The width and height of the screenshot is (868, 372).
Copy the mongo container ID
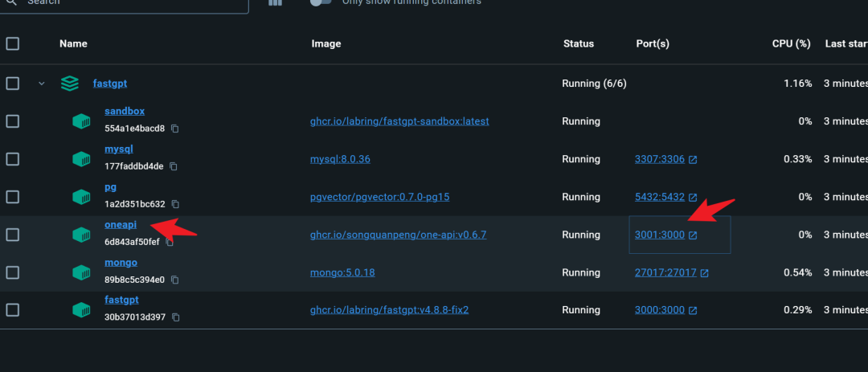point(175,280)
